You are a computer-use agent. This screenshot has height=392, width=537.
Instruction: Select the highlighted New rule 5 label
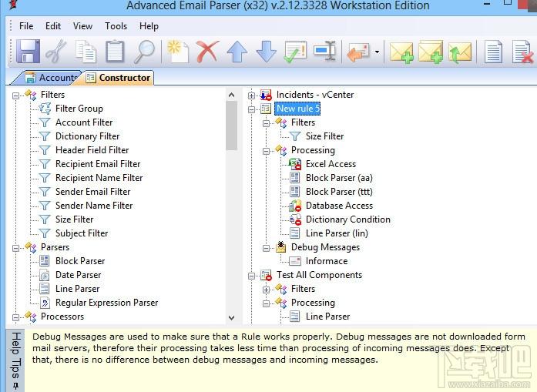click(x=297, y=109)
